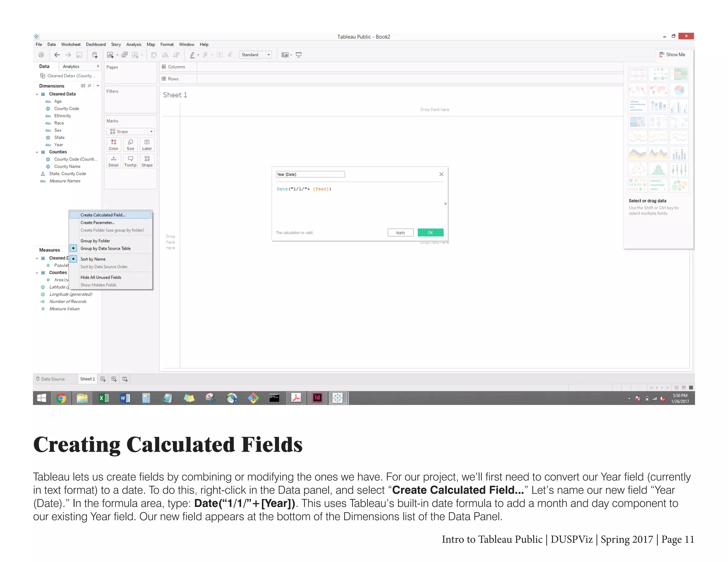Choose Create Parameter from context menu
The image size is (728, 562).
click(x=97, y=223)
